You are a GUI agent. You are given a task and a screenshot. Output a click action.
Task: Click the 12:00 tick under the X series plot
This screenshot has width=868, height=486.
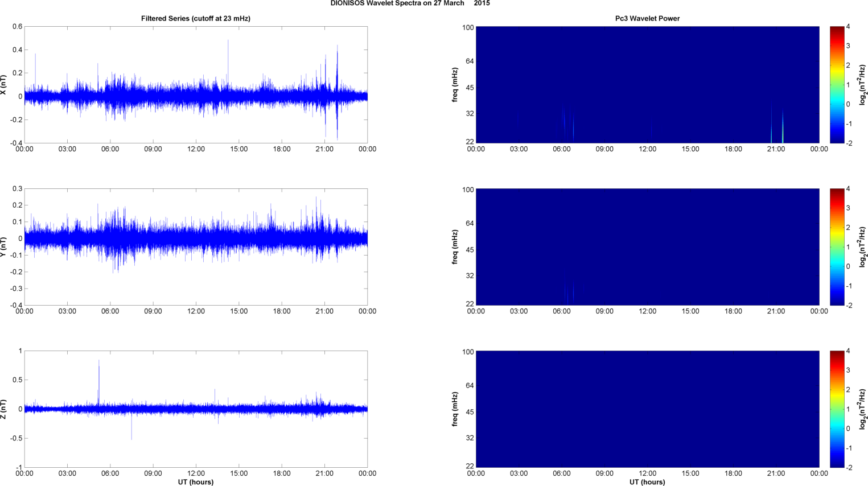[x=196, y=149]
